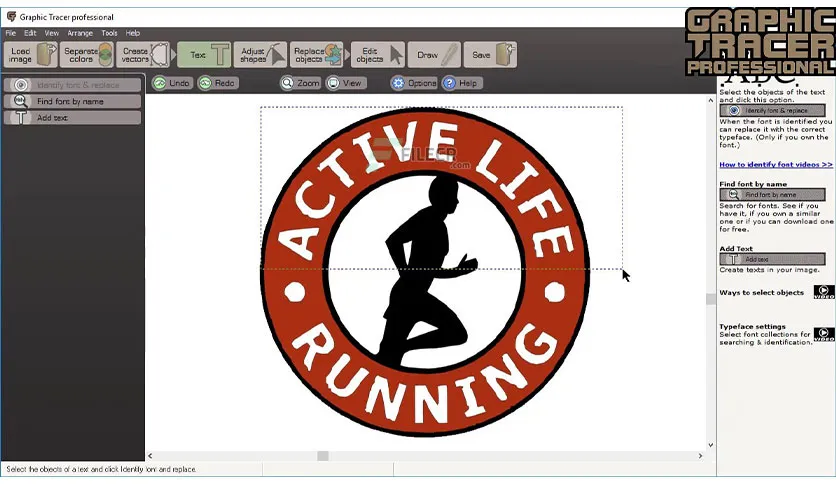Open the Help menu
This screenshot has width=836, height=484.
coord(133,33)
